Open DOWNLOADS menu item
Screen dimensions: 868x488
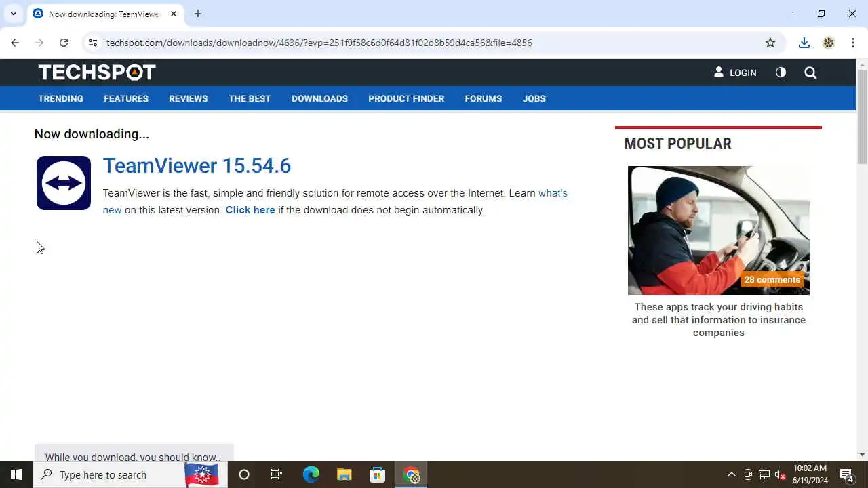(x=319, y=98)
